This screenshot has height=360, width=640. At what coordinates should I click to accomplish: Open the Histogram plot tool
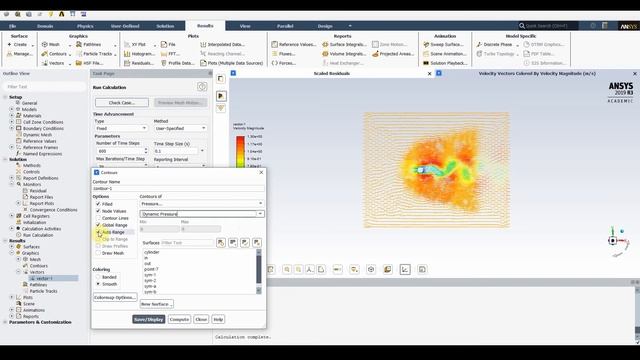tap(139, 54)
